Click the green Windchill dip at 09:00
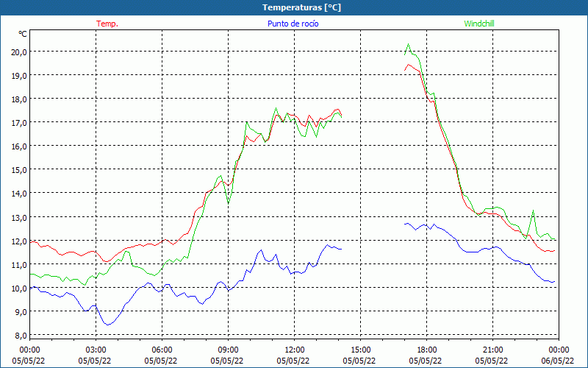Viewport: 588px width, 368px height. coord(229,203)
